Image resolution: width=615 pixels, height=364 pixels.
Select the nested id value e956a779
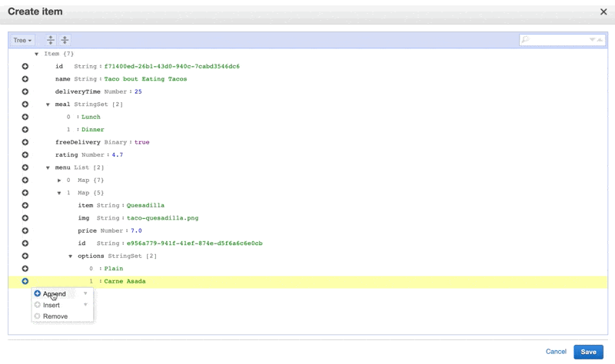pyautogui.click(x=194, y=243)
